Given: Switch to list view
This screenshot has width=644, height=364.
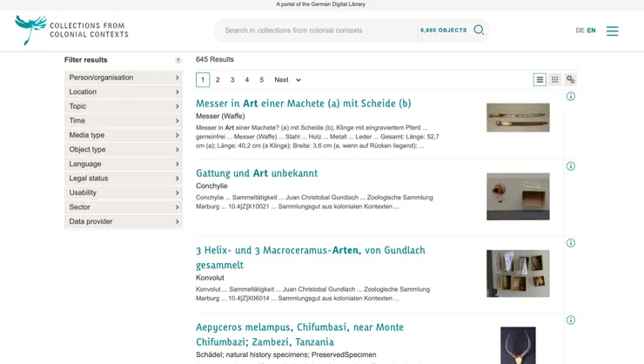Looking at the screenshot, I should pos(540,80).
